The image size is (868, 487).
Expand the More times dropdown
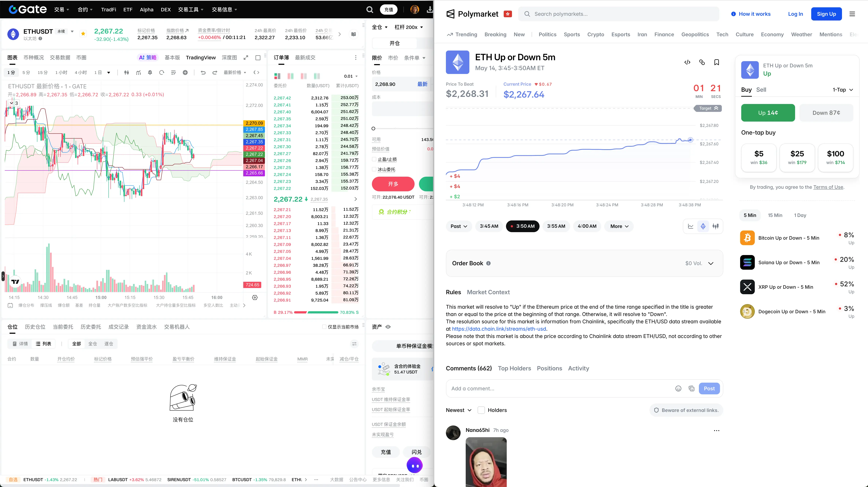tap(619, 226)
